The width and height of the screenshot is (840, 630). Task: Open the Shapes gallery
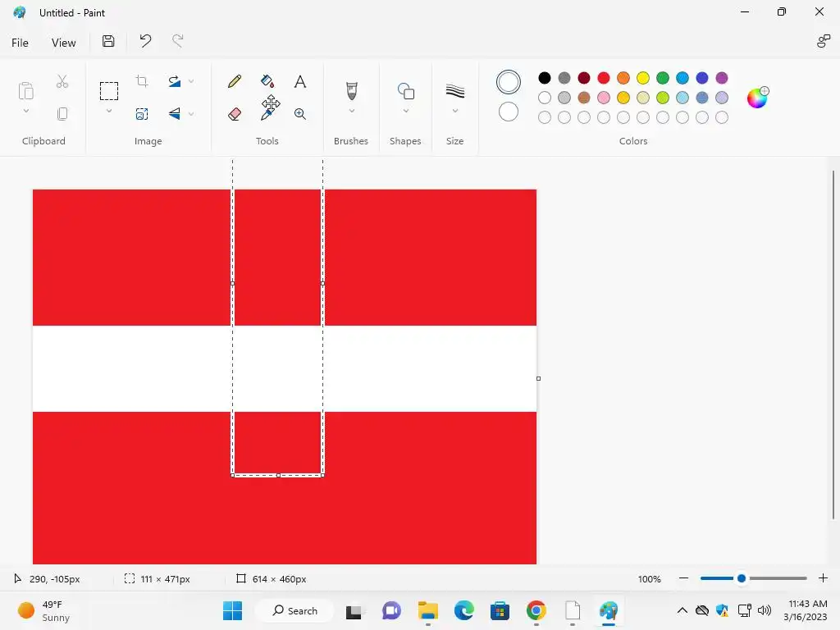click(x=405, y=91)
